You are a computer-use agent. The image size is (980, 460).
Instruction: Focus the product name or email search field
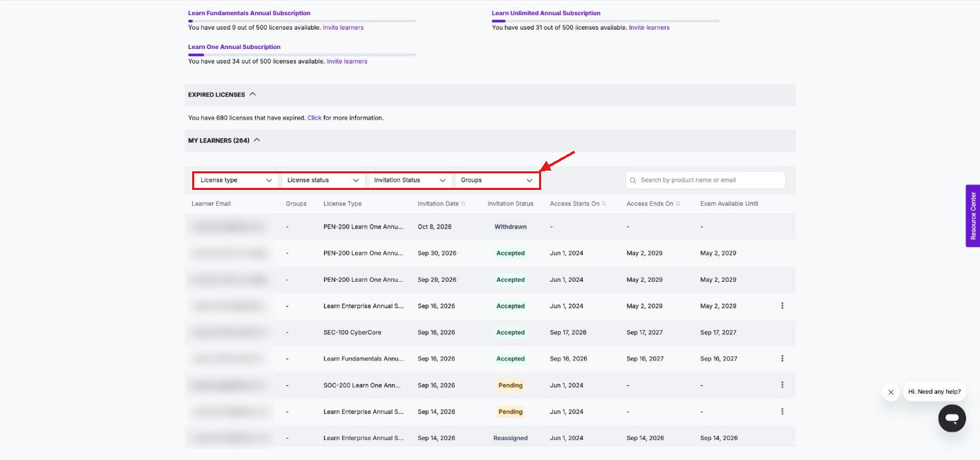click(x=706, y=180)
